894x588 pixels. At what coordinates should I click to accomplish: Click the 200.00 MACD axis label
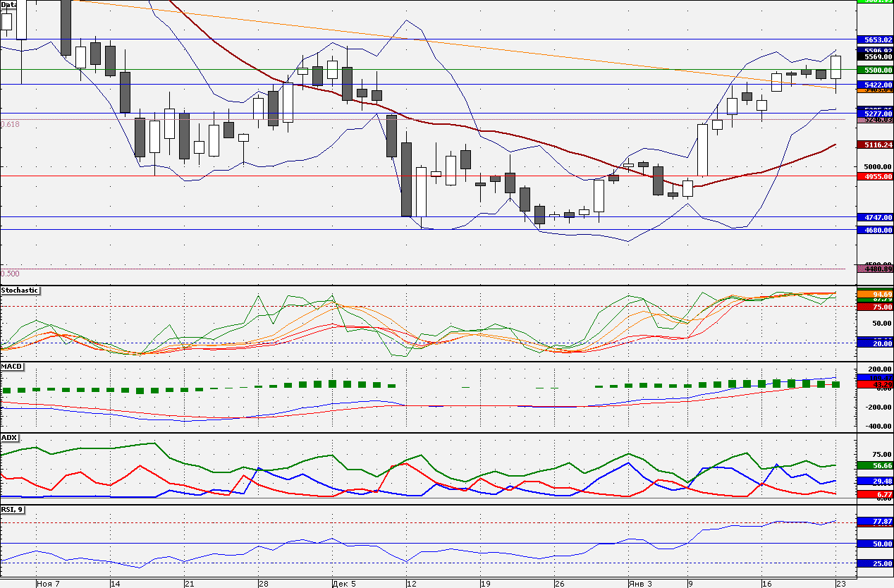coord(880,369)
